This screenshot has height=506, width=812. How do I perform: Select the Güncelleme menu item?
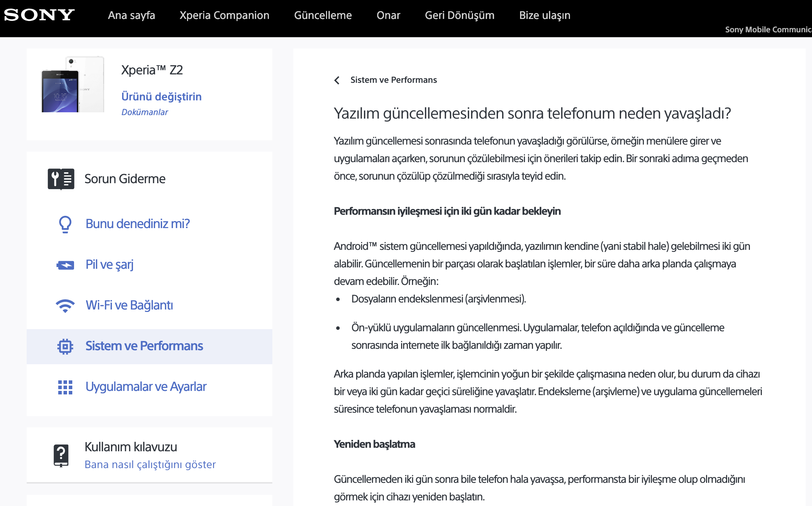pyautogui.click(x=323, y=15)
